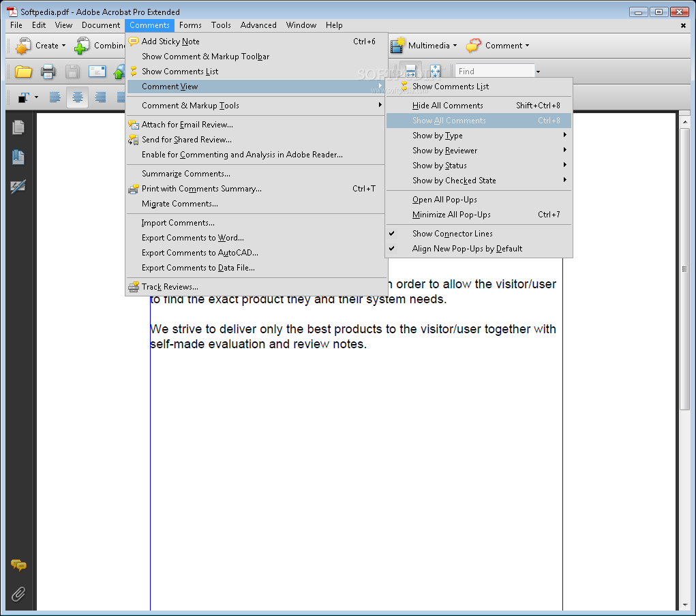Screen dimensions: 696x616
Task: Select the text color T icon
Action: point(24,97)
